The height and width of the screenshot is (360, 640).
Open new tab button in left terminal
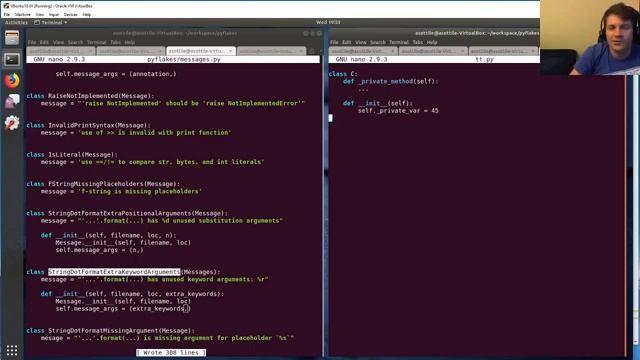pos(312,51)
